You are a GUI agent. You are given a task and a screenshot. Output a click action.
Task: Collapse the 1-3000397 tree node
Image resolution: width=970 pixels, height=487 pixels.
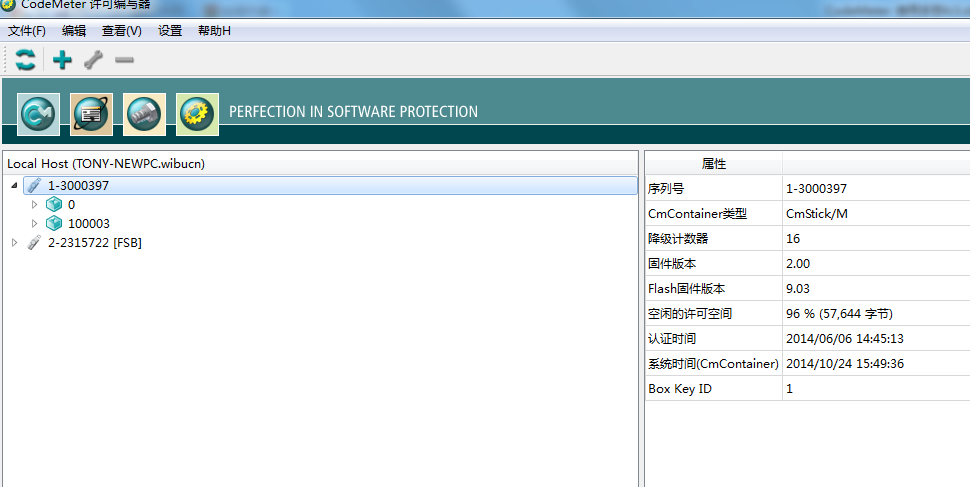click(x=14, y=186)
